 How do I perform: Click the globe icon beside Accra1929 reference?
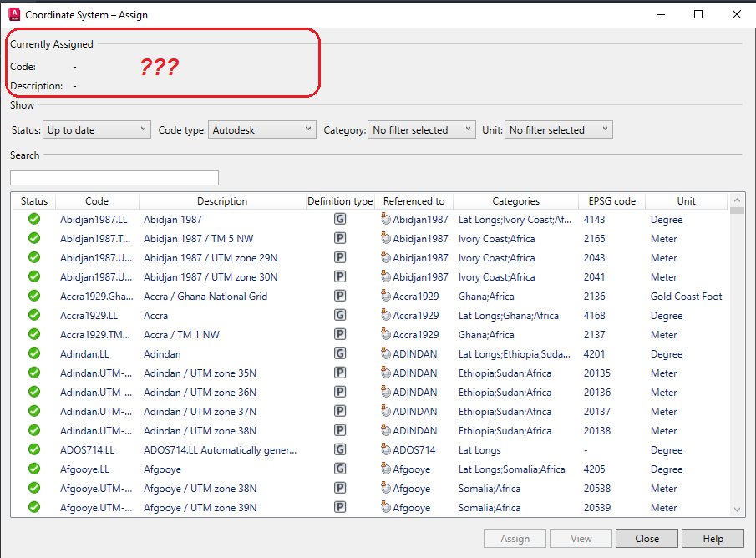point(386,296)
